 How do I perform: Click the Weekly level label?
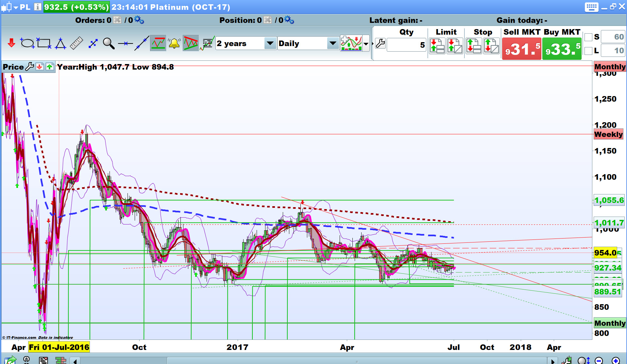608,134
